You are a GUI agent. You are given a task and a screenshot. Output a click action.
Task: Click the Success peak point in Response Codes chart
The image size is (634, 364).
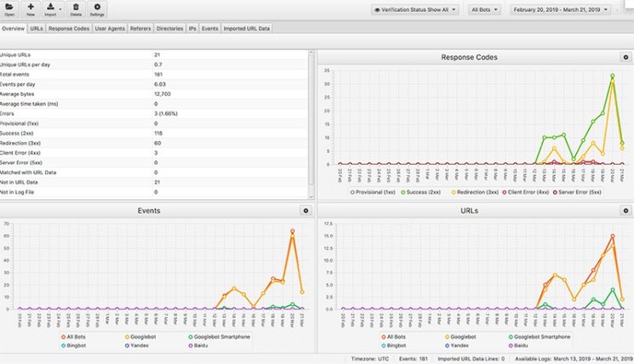pyautogui.click(x=613, y=76)
